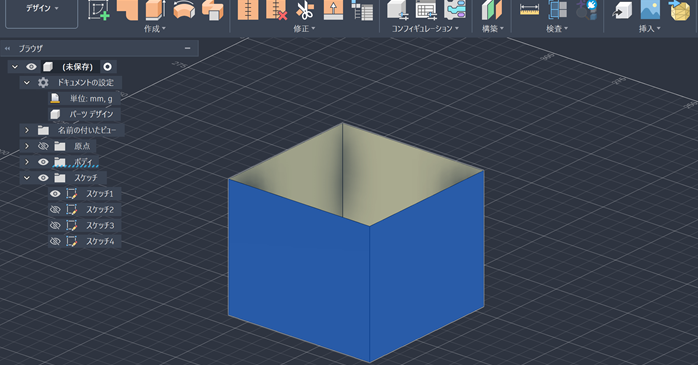The height and width of the screenshot is (365, 698).
Task: Hide the ボディ bodies folder
Action: (43, 162)
